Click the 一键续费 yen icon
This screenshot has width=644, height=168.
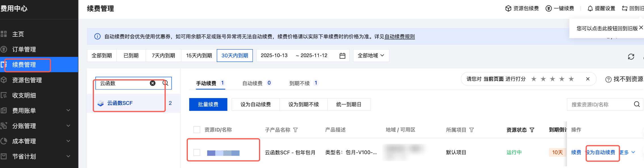point(549,9)
